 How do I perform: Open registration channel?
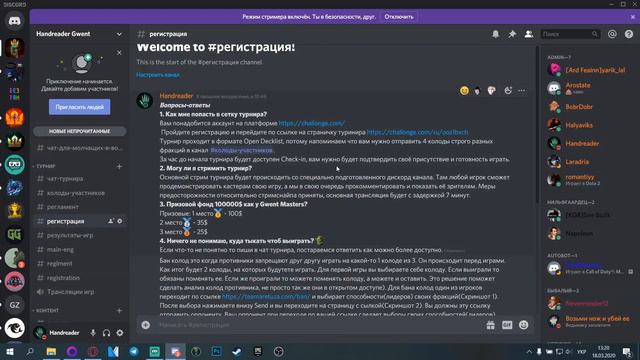point(79,278)
